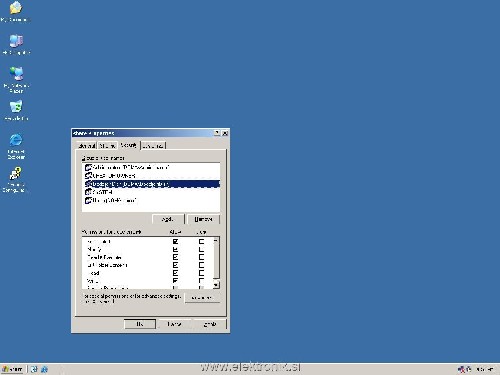Viewport: 500px width, 375px height.
Task: Click the help question mark in the title bar
Action: point(217,133)
